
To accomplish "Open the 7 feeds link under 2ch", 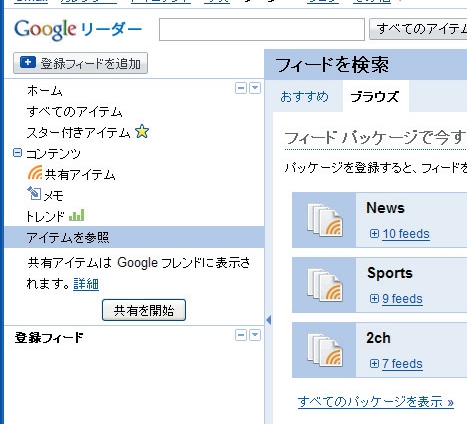I will [402, 364].
